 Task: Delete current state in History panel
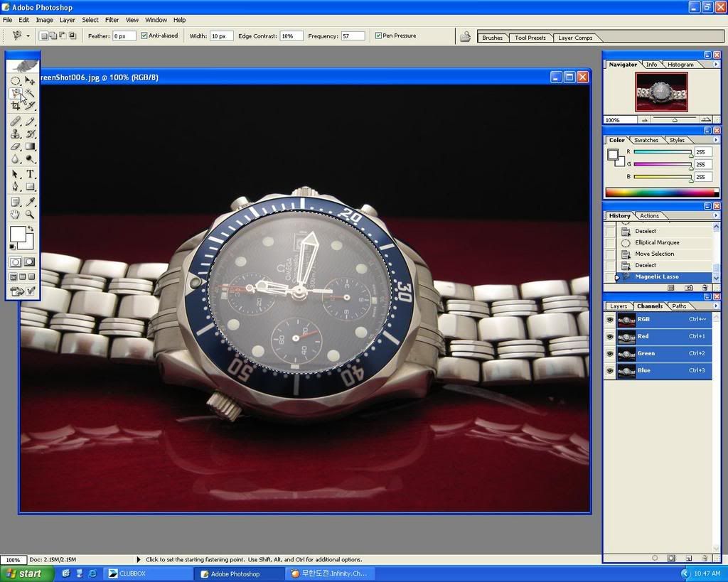705,288
